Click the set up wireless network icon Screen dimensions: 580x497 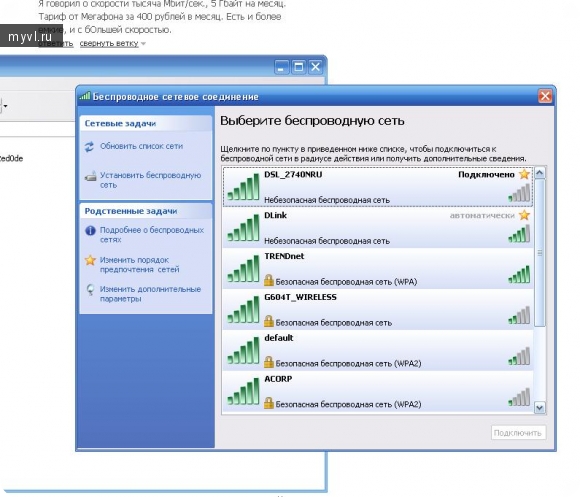[90, 176]
